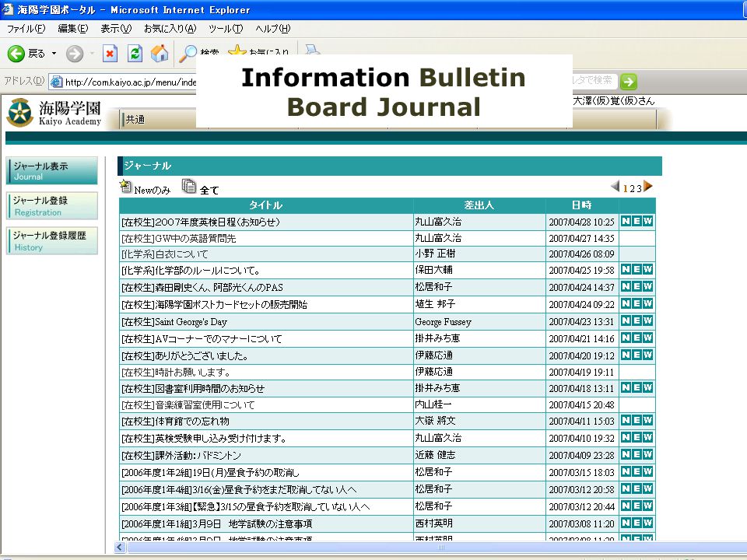747x560 pixels.
Task: Click NEW badge on 海陽学園ポストカード row
Action: [x=637, y=303]
